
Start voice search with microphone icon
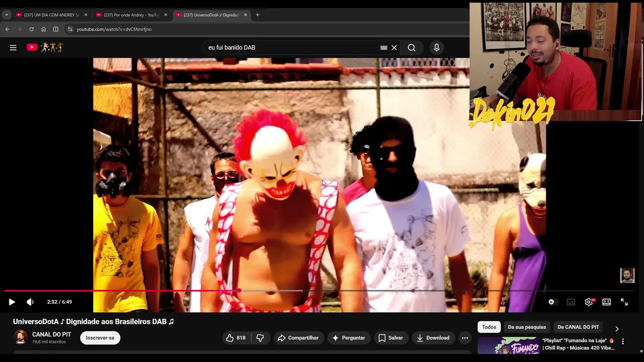[437, 47]
